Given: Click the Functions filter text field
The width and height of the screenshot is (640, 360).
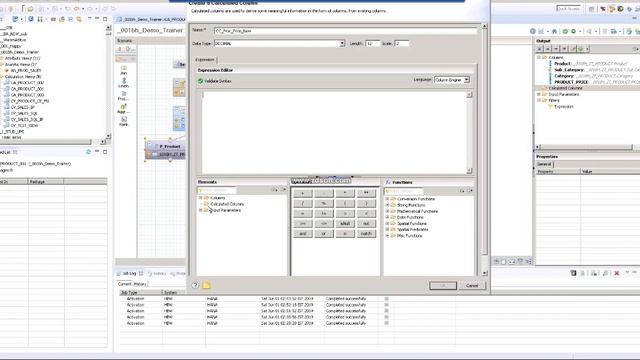Looking at the screenshot, I should [404, 191].
